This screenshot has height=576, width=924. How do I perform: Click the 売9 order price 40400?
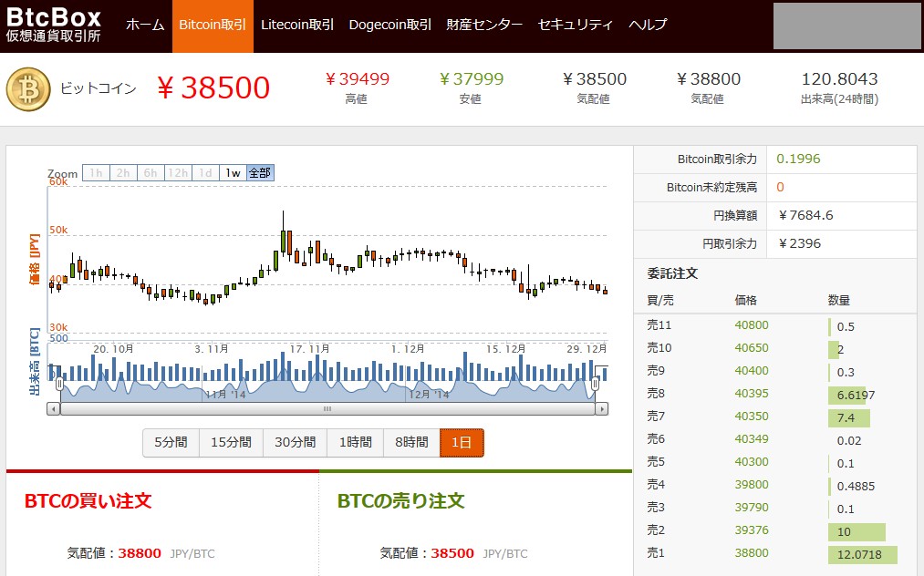tap(752, 371)
